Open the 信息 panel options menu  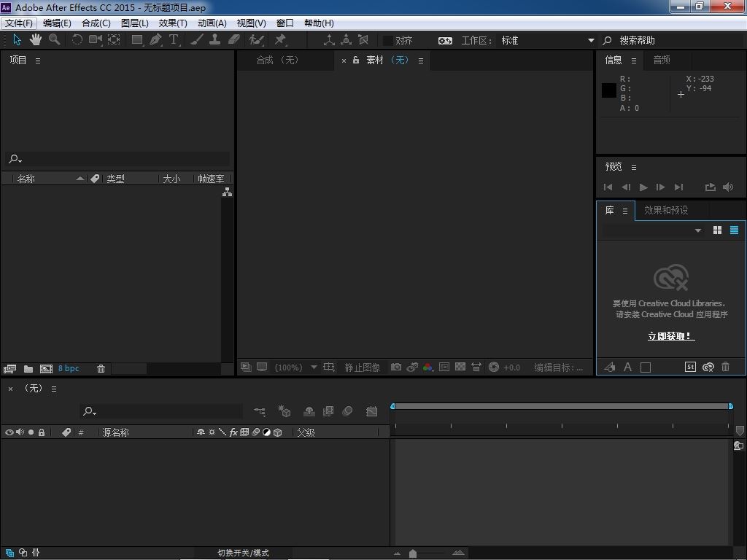pos(634,61)
